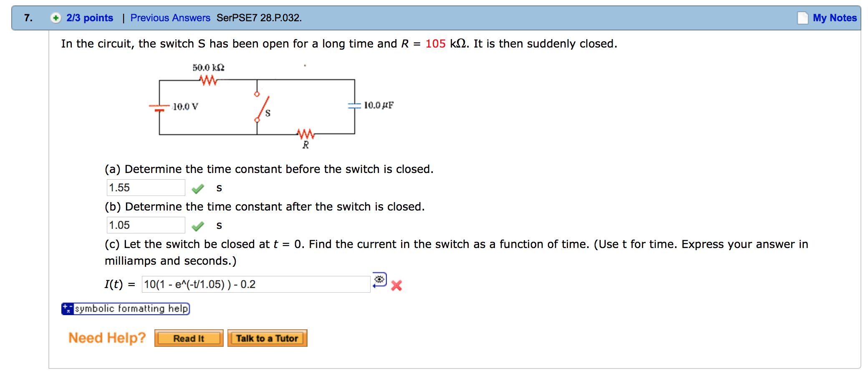Click the orange plus icon beside 2/3 points
Viewport: 868px width, 391px height.
pos(55,18)
